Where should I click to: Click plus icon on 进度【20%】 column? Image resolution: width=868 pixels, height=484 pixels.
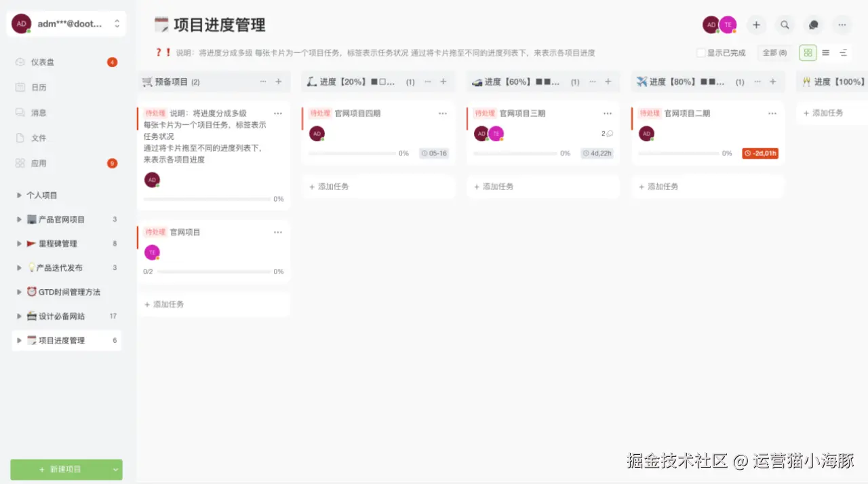443,81
